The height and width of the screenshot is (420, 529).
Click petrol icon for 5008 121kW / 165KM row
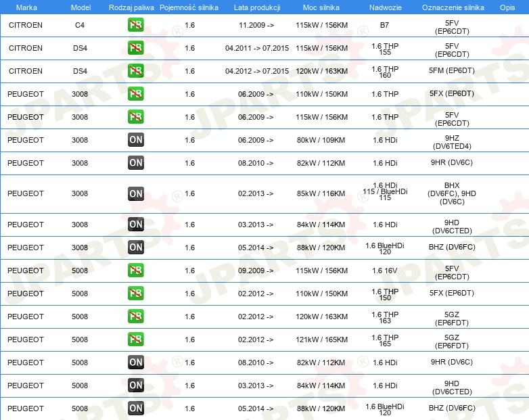[135, 340]
